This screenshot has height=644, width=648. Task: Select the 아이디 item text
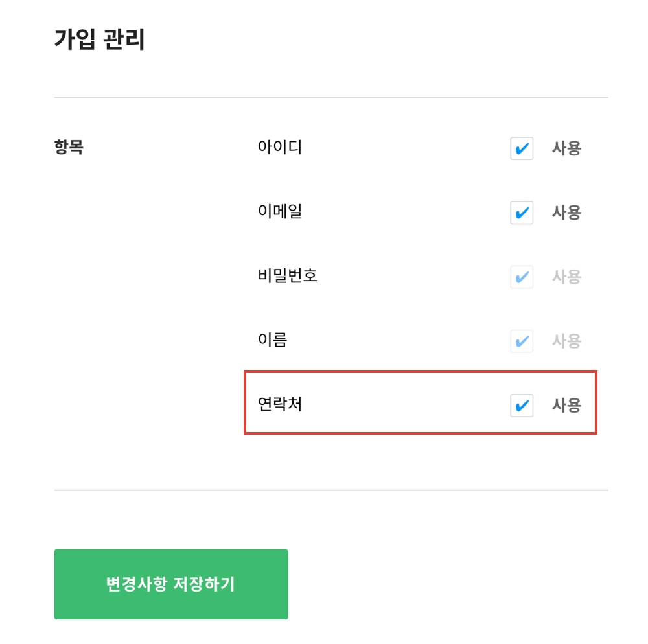pyautogui.click(x=280, y=148)
